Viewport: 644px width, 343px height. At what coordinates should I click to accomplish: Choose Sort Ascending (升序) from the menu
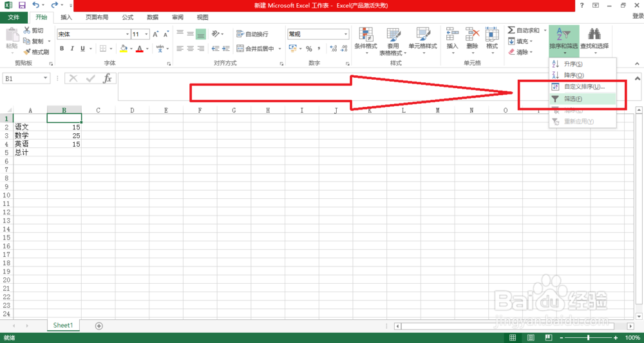[x=582, y=64]
